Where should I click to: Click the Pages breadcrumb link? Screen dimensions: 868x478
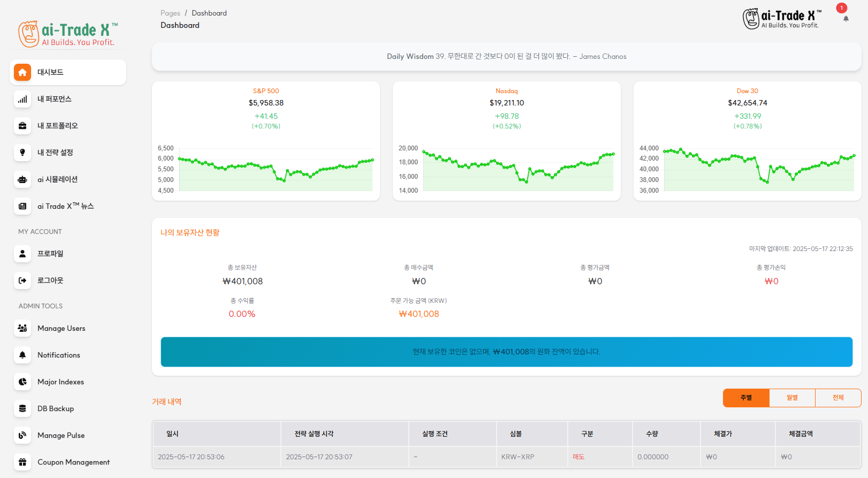pyautogui.click(x=170, y=13)
